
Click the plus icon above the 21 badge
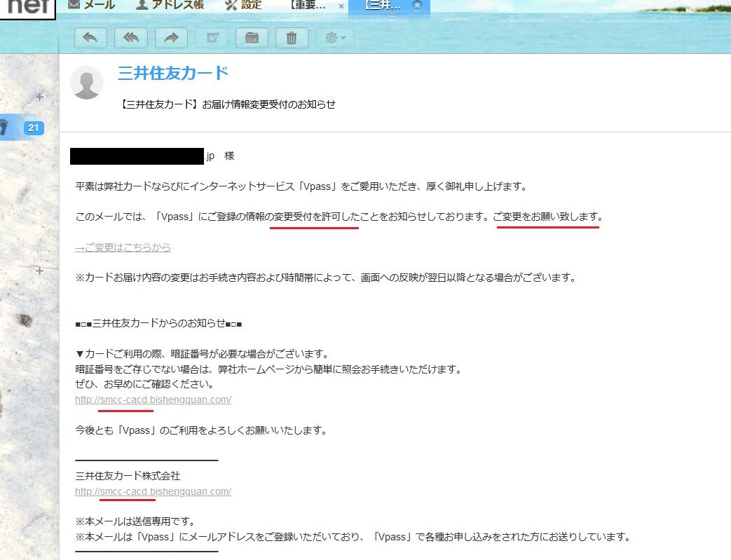tap(40, 97)
